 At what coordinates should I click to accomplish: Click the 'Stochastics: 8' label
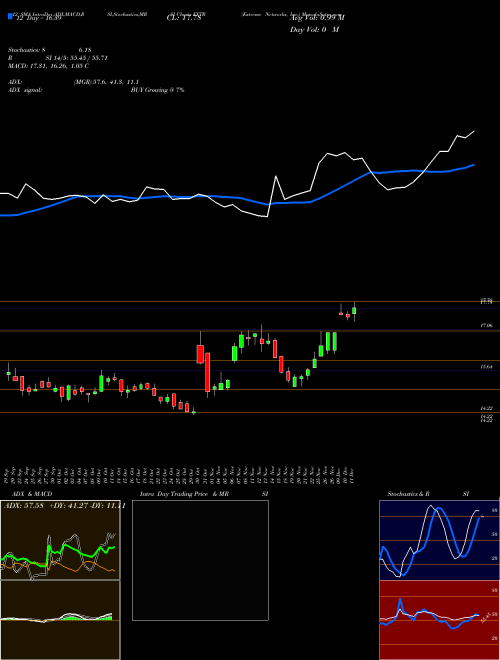27,50
